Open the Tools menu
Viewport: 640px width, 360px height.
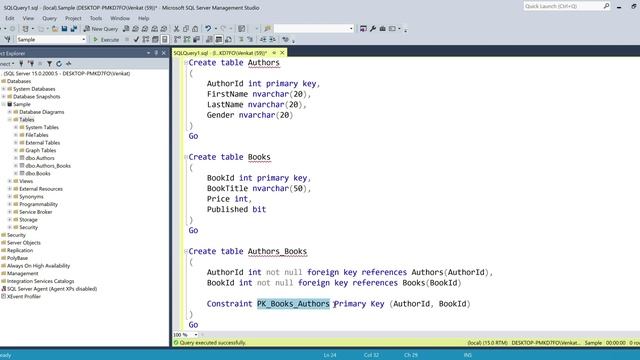pos(96,18)
